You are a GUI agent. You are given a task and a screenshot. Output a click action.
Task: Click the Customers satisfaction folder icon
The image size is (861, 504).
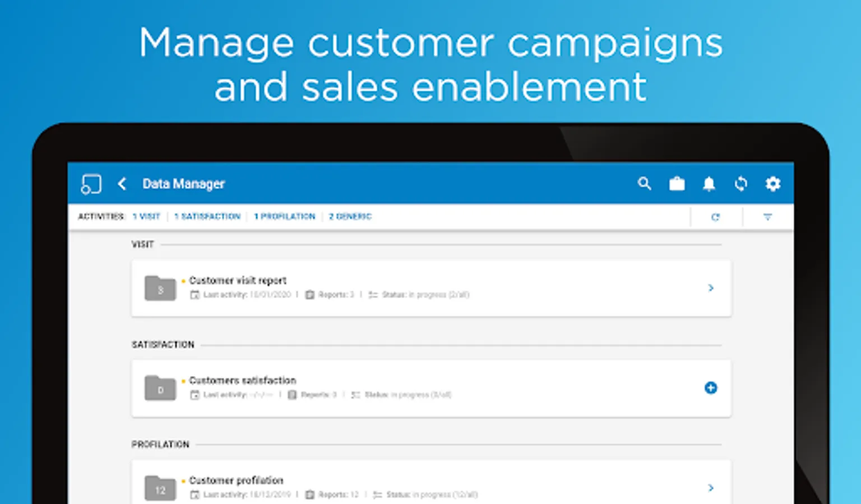point(160,388)
